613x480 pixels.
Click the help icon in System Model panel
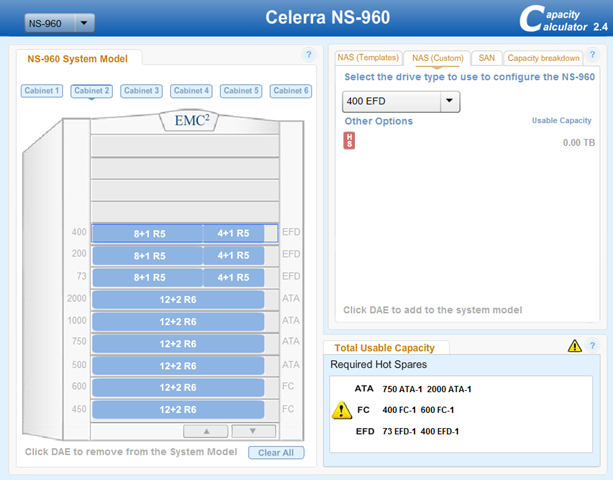pyautogui.click(x=309, y=56)
